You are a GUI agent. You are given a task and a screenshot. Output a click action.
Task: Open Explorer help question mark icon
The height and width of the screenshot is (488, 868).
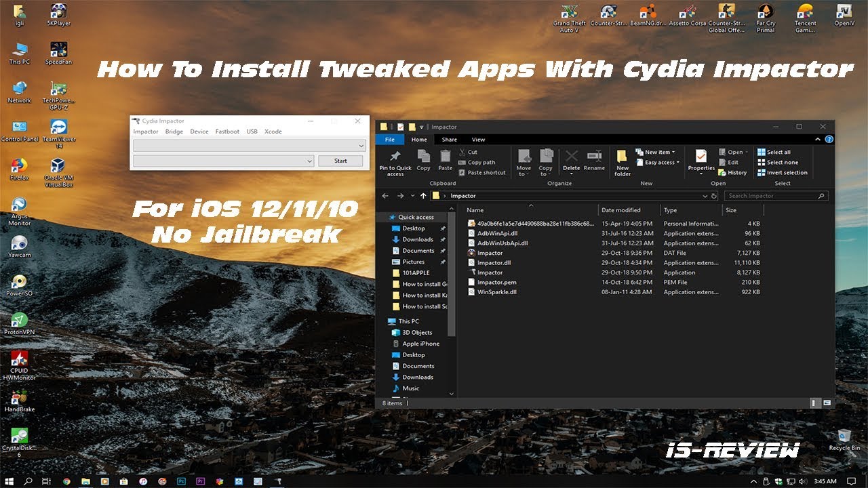[829, 139]
